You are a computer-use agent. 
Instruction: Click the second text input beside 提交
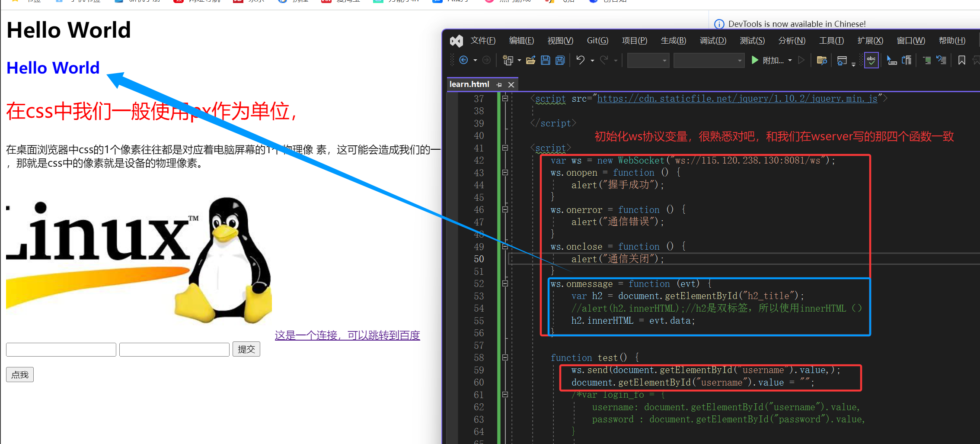[x=174, y=350]
